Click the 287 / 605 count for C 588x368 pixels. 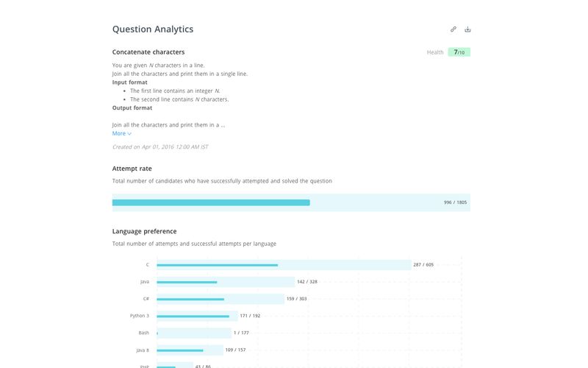tap(423, 265)
